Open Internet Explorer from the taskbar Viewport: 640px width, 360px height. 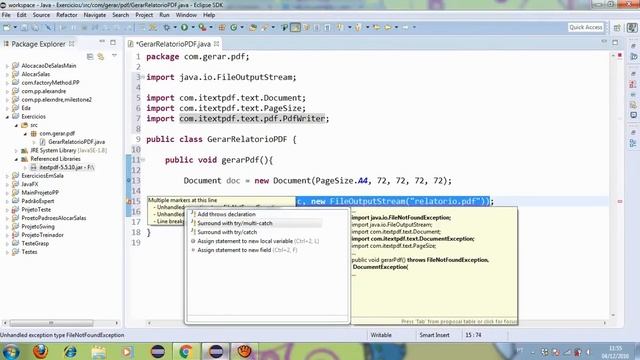coord(70,351)
